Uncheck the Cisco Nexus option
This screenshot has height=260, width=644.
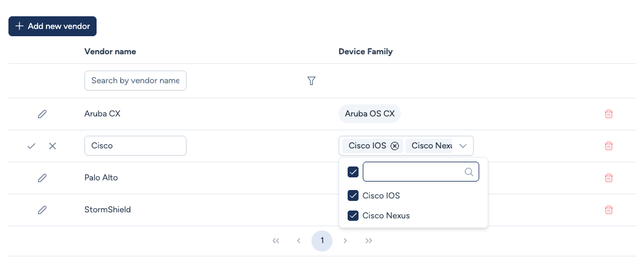click(x=354, y=216)
